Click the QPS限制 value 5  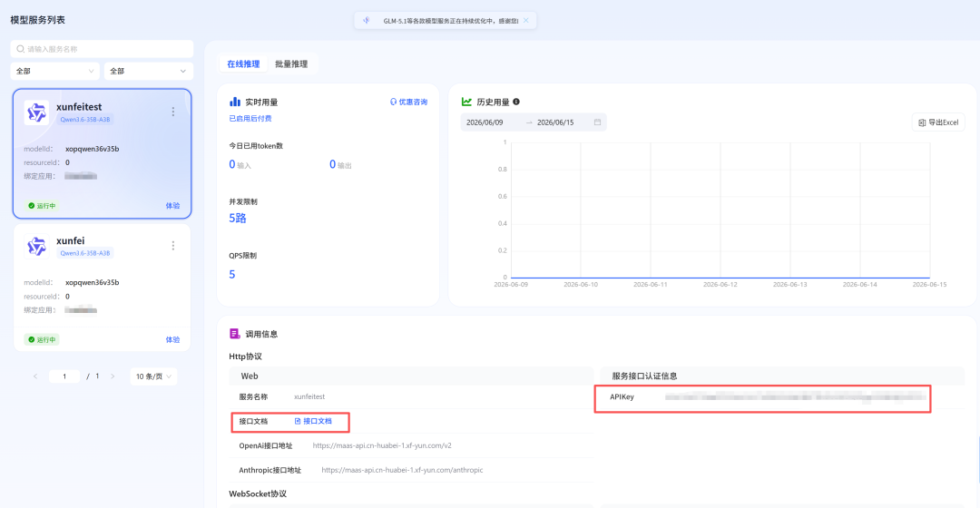pyautogui.click(x=232, y=274)
